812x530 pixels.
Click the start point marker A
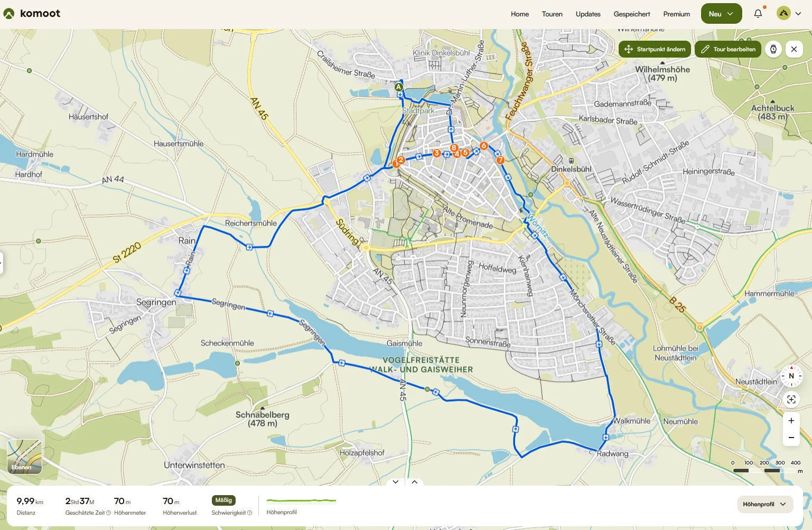[x=399, y=87]
